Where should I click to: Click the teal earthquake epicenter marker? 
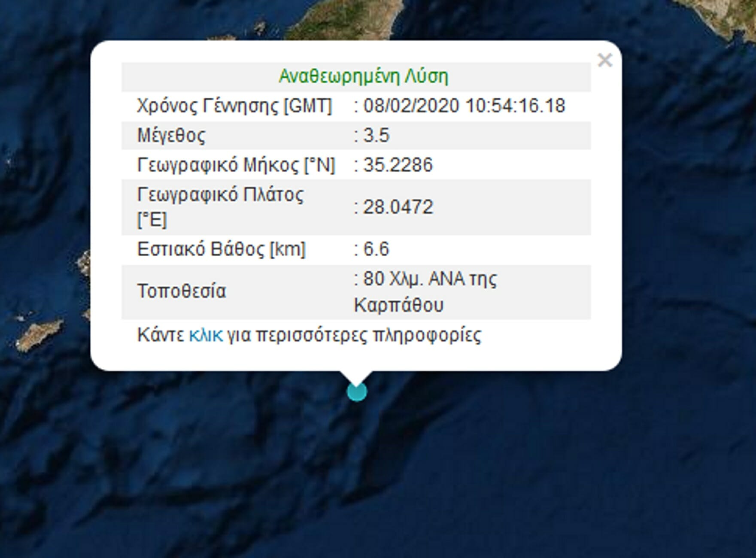coord(357,392)
